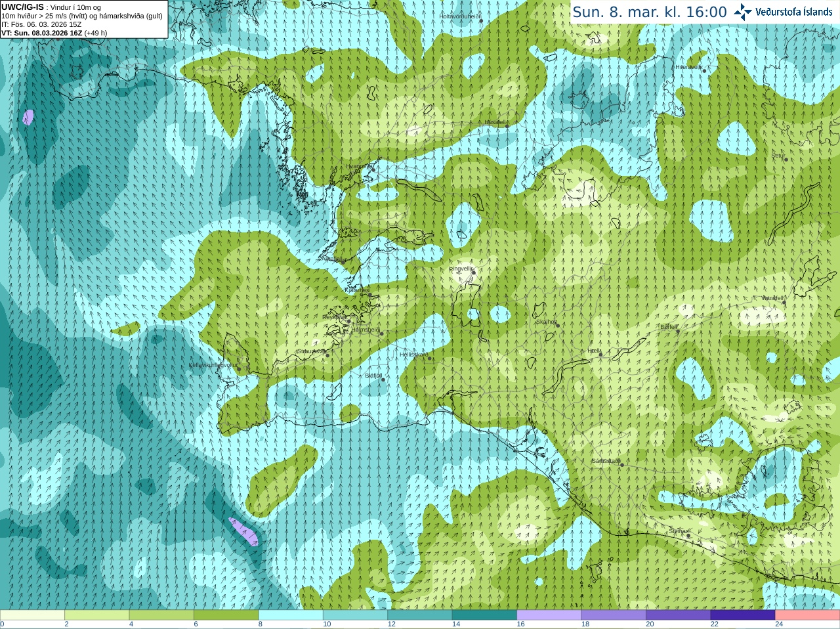Viewport: 840px width, 629px height.
Task: Click the 12–14 m/s teal legend swatch
Action: tap(420, 615)
